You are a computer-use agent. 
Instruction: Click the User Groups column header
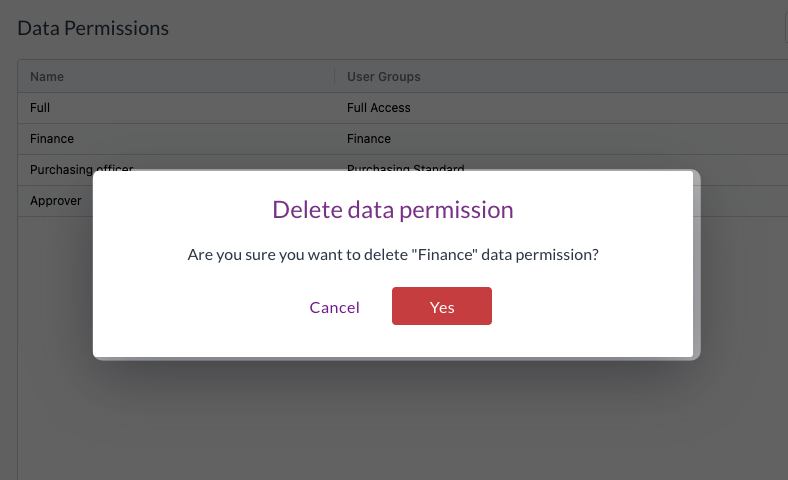[x=383, y=76]
